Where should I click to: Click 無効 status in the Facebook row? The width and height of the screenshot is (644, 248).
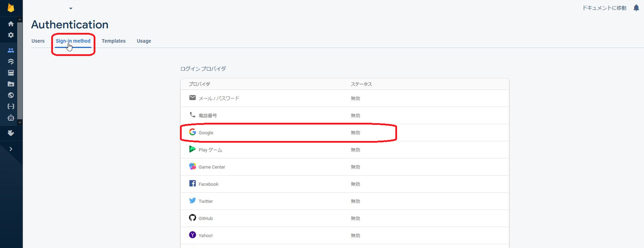[x=356, y=184]
